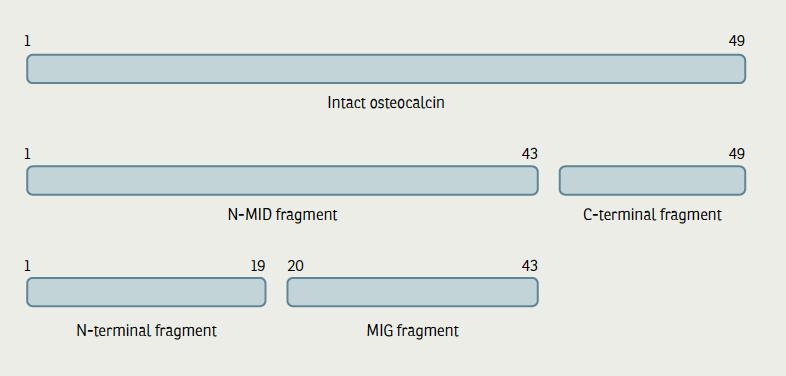Select the N-terminal fragment label

point(146,331)
